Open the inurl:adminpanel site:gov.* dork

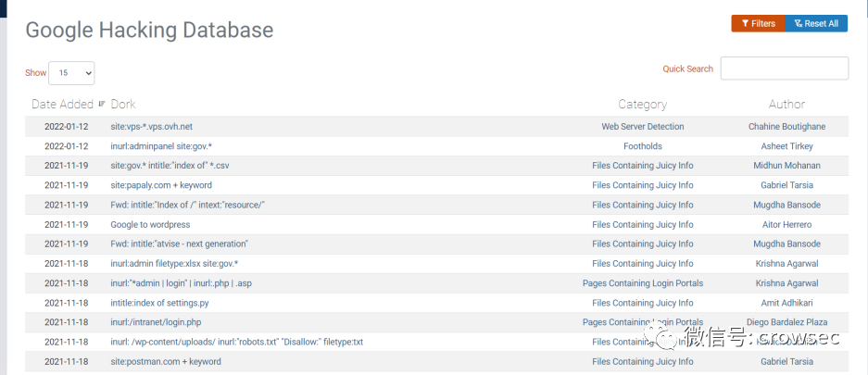pos(161,146)
